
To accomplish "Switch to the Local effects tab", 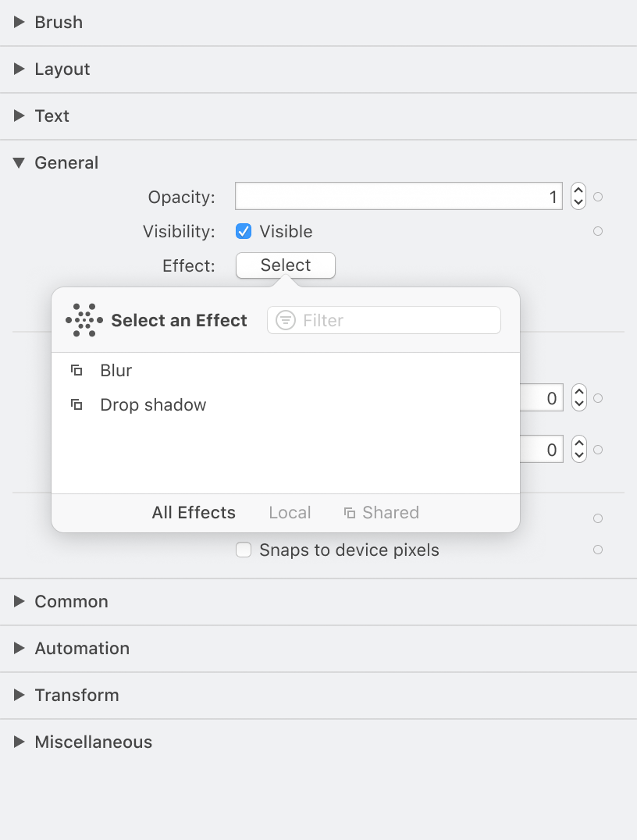I will 290,512.
